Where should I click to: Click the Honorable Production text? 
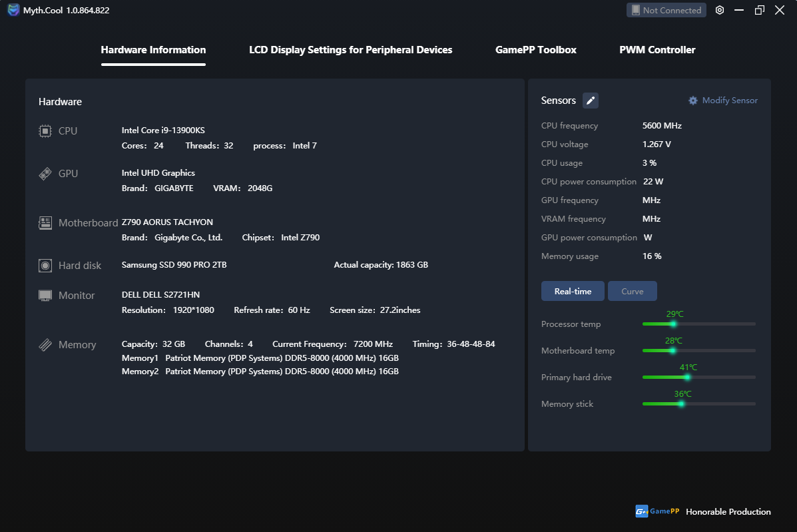click(x=728, y=512)
